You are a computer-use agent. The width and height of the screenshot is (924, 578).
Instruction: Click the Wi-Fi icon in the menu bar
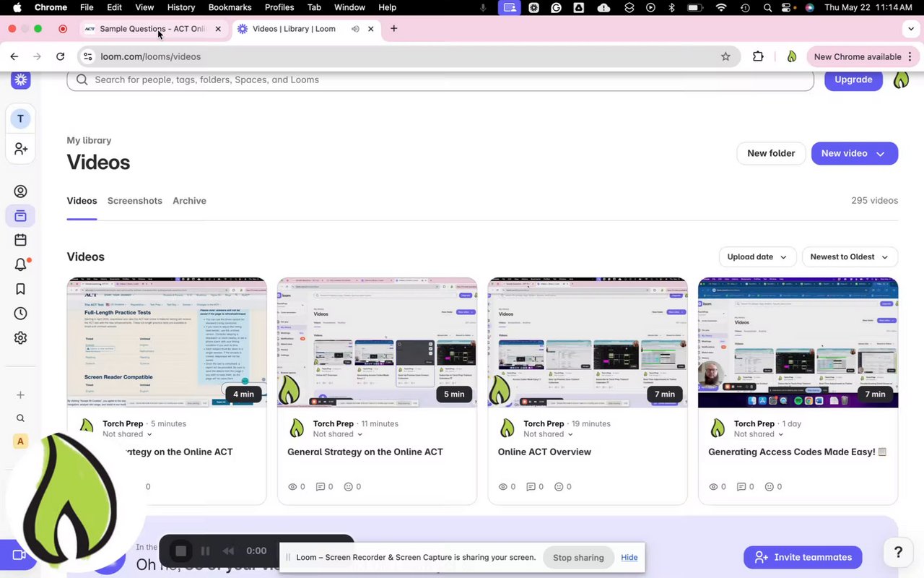point(720,7)
